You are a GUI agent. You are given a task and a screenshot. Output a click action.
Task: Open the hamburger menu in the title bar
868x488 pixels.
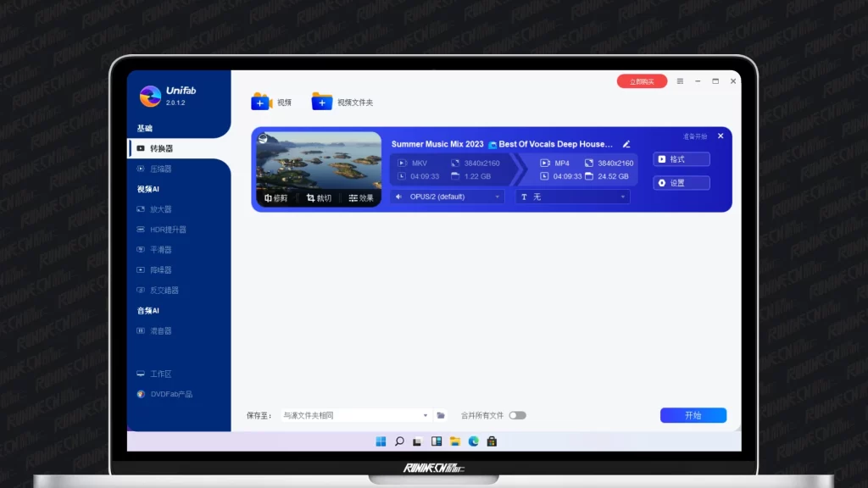pos(680,81)
